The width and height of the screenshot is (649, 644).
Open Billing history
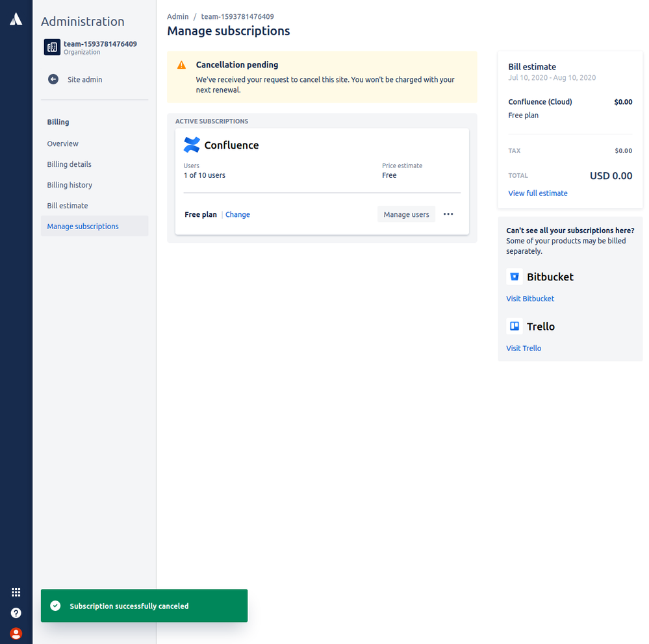[70, 185]
